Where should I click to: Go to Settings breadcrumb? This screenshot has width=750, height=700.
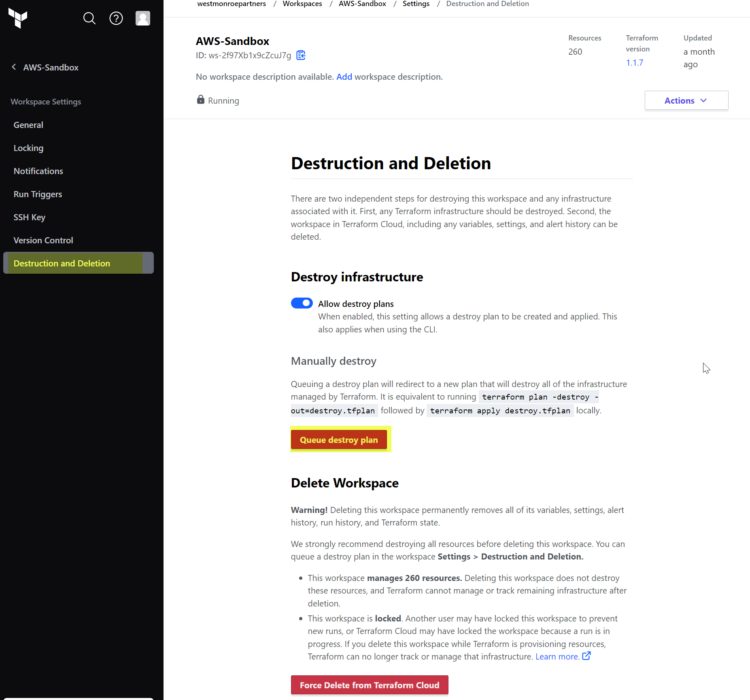tap(416, 4)
